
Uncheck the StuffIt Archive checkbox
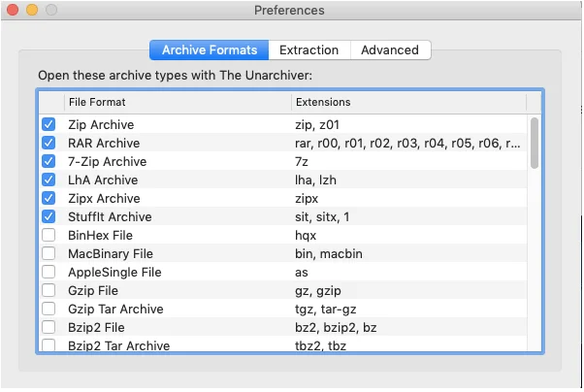point(49,217)
